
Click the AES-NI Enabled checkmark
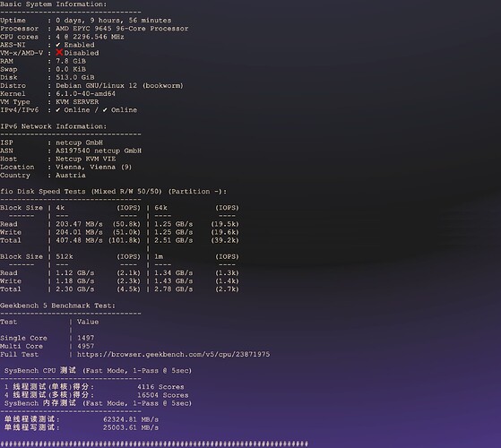(x=58, y=45)
